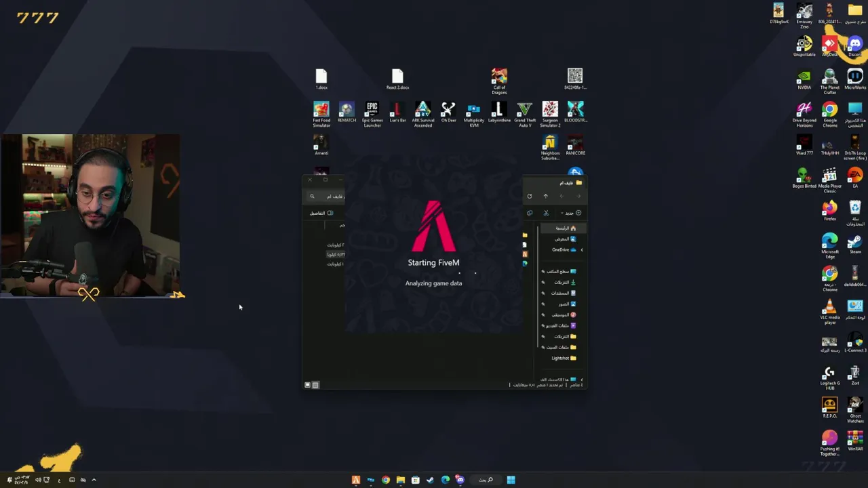The height and width of the screenshot is (488, 868).
Task: Select the Fast Food Simulator shortcut
Action: pyautogui.click(x=321, y=114)
